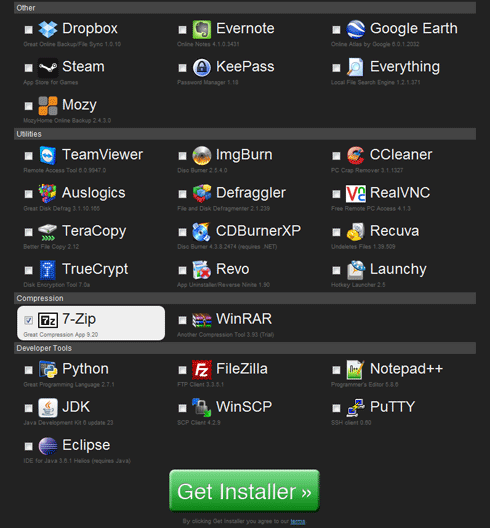Click the Eclipse icon
Image resolution: width=490 pixels, height=528 pixels.
(x=47, y=446)
